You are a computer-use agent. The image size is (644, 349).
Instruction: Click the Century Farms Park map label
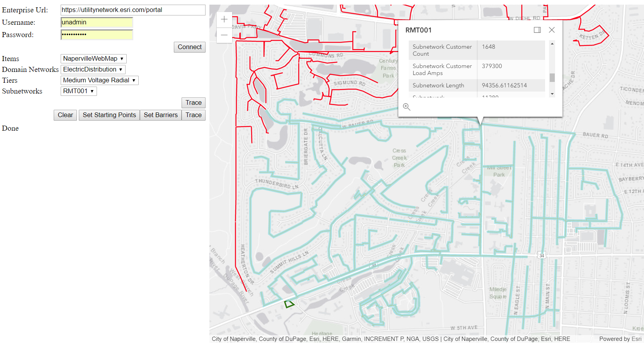pos(388,68)
